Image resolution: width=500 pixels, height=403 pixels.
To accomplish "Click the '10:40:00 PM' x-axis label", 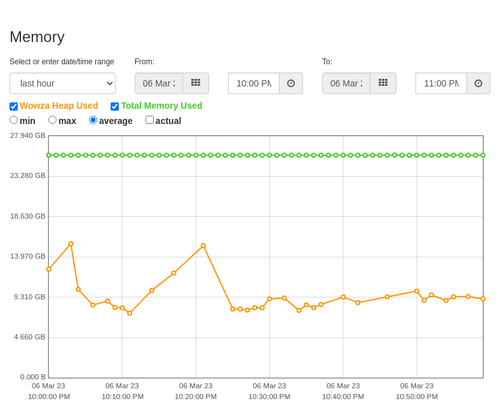I will coord(343,397).
